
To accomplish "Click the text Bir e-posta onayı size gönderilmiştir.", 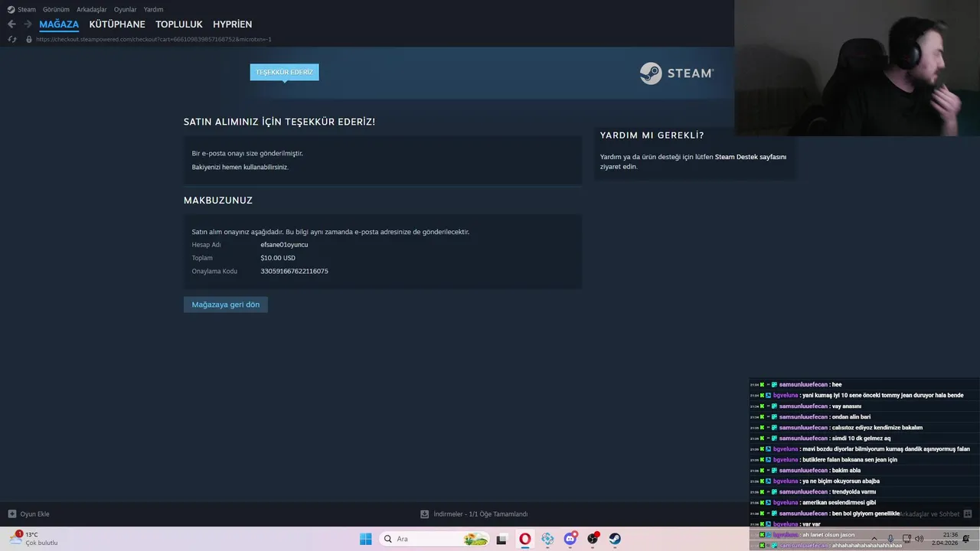I will 247,153.
